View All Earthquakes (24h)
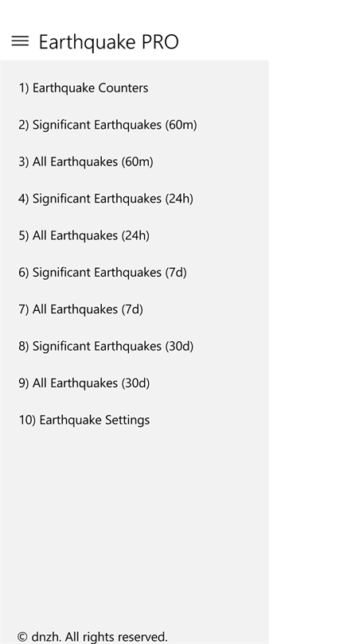 click(134, 236)
